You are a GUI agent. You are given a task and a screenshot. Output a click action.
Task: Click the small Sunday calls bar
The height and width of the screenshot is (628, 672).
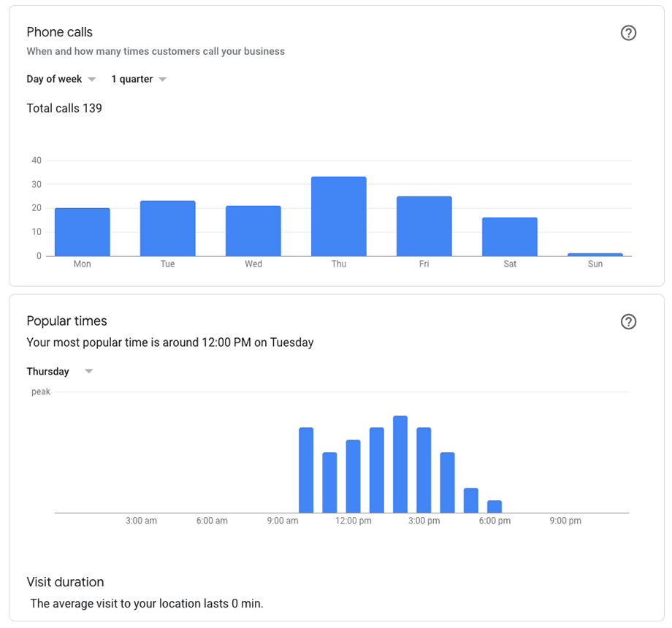pos(595,255)
